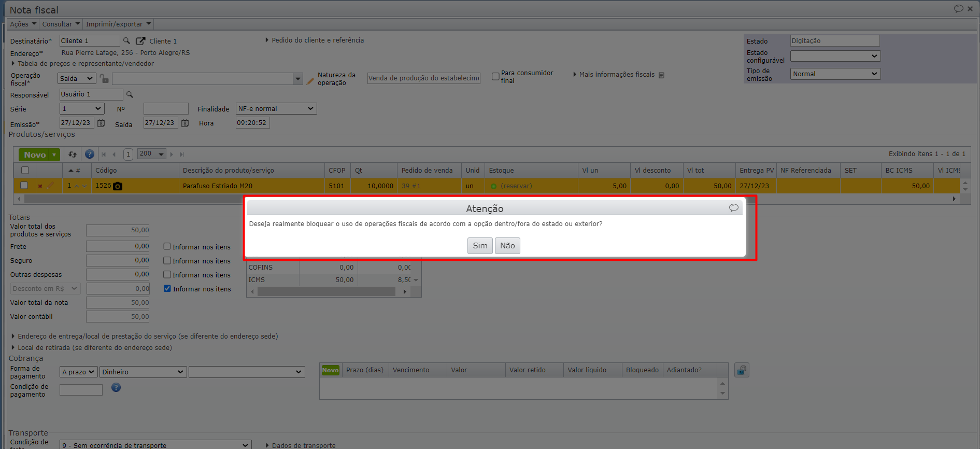Move item 1 up in the grid
Image resolution: width=980 pixels, height=449 pixels.
click(77, 186)
